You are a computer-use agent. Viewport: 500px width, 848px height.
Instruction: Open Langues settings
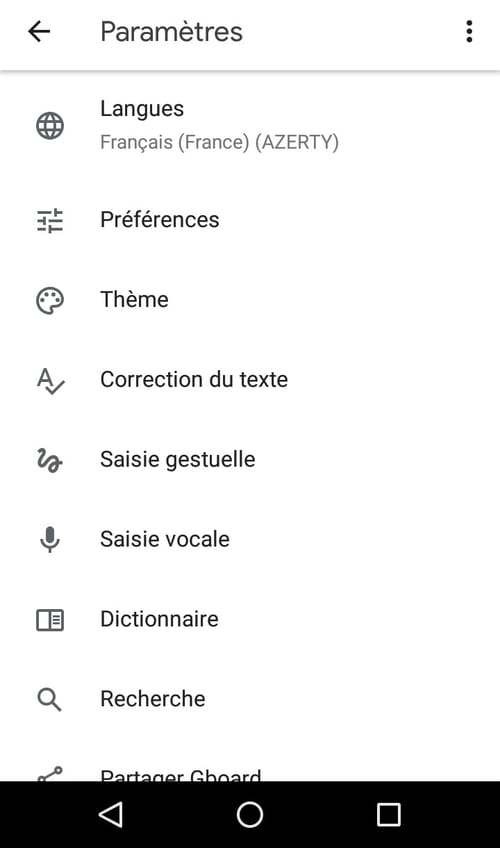tap(250, 125)
